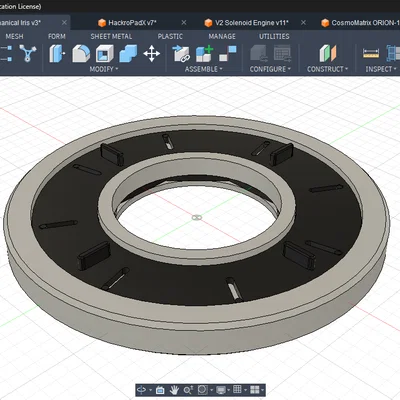Open the Display Settings dropdown arrow
400x400 pixels.
click(x=229, y=390)
